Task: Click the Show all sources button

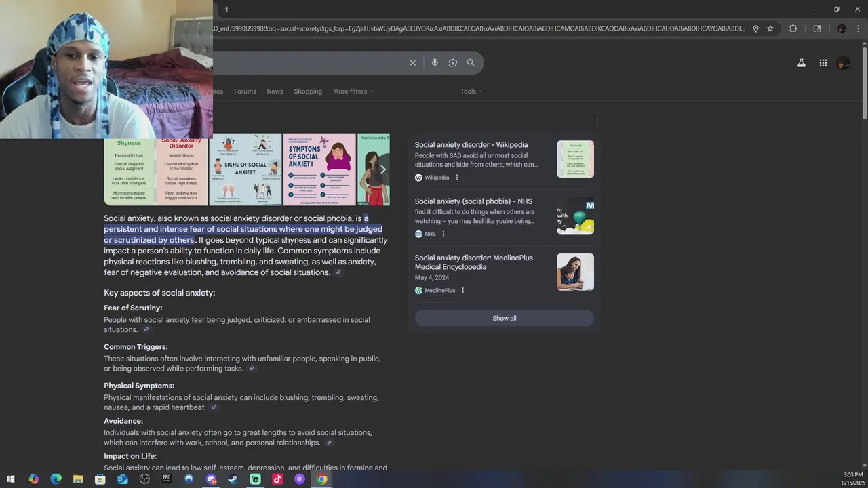Action: pos(505,319)
